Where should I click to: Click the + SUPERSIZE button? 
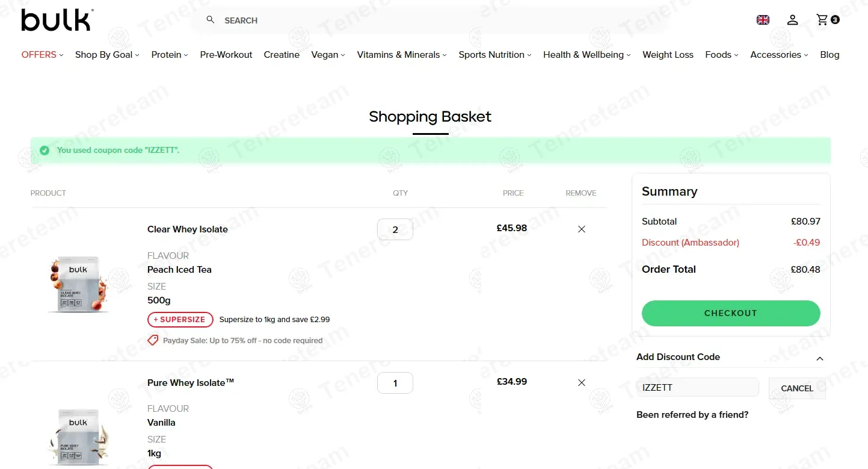[180, 320]
